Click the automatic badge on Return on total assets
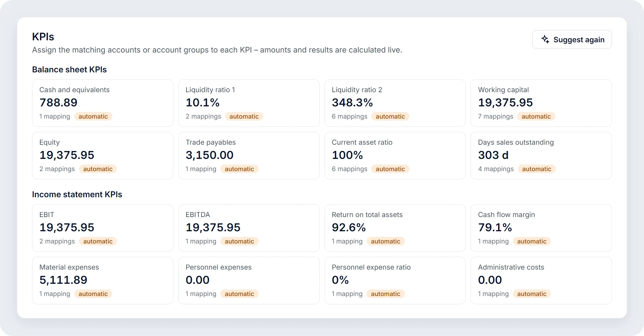This screenshot has width=644, height=336. [385, 241]
